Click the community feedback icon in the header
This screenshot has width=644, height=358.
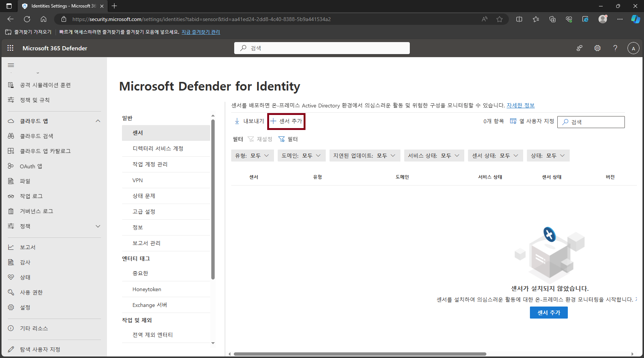(x=579, y=48)
